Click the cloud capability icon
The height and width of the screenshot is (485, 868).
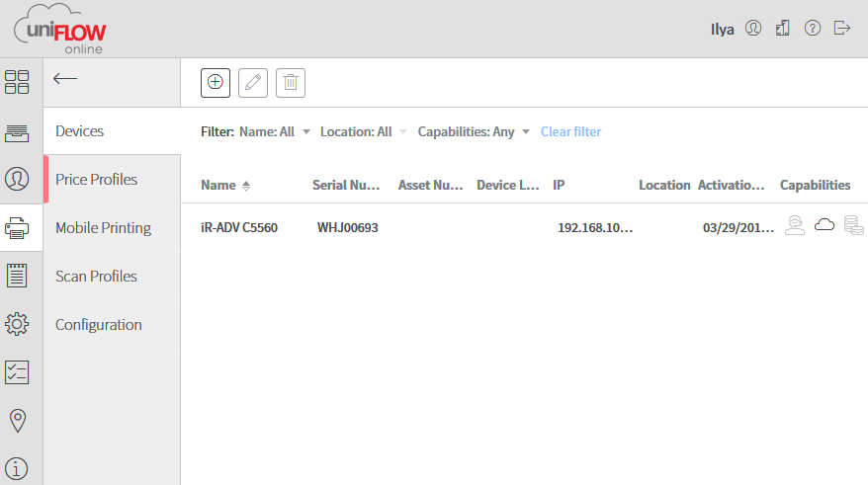[825, 224]
